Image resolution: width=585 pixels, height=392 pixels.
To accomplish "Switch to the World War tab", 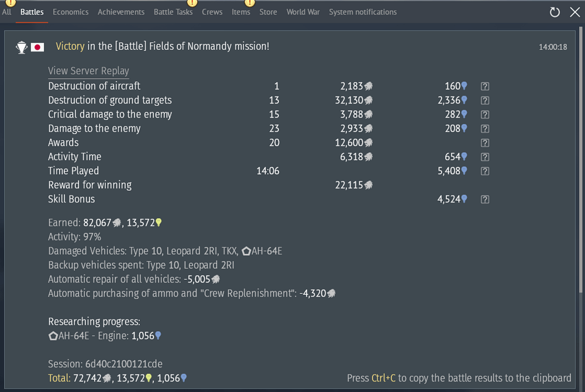I will click(303, 12).
